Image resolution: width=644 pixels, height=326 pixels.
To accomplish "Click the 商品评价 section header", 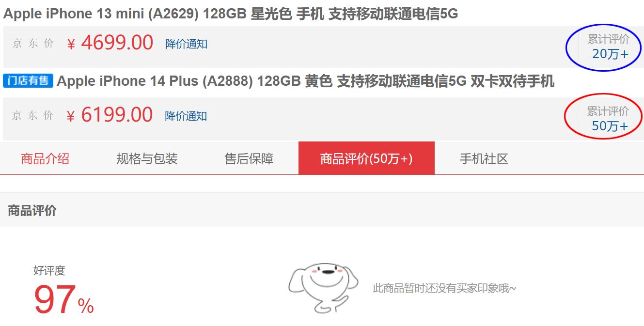I will 32,211.
